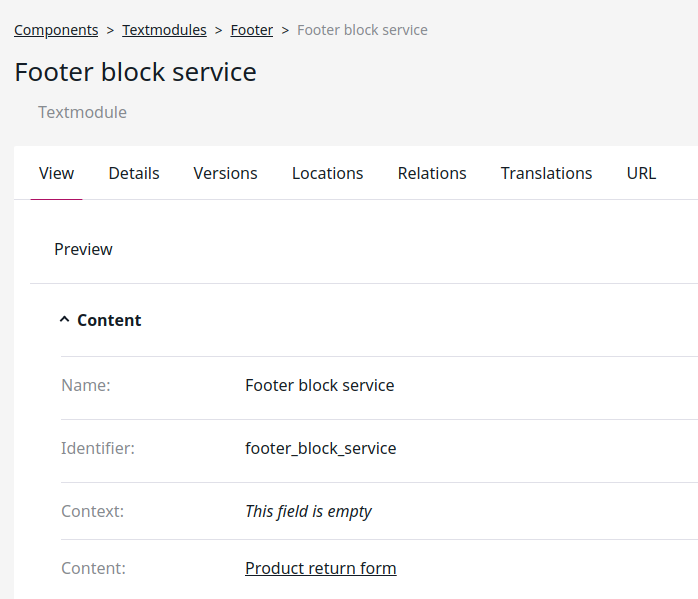The height and width of the screenshot is (599, 698).
Task: Select the footer_block_service identifier value
Action: 321,448
